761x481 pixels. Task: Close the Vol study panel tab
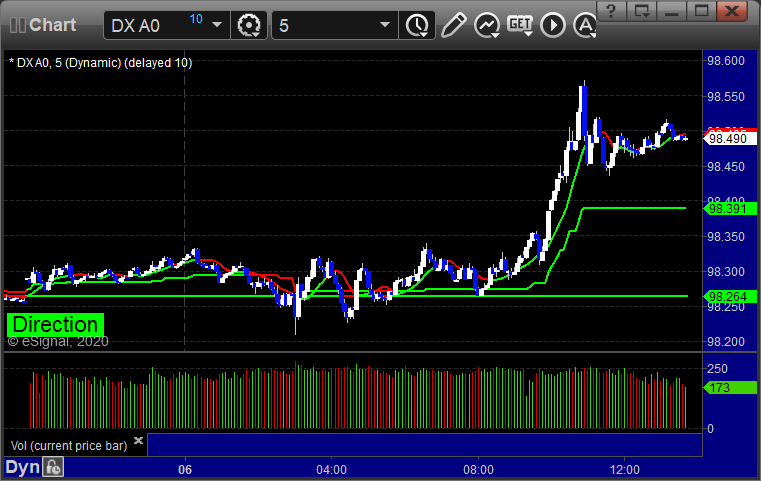138,440
